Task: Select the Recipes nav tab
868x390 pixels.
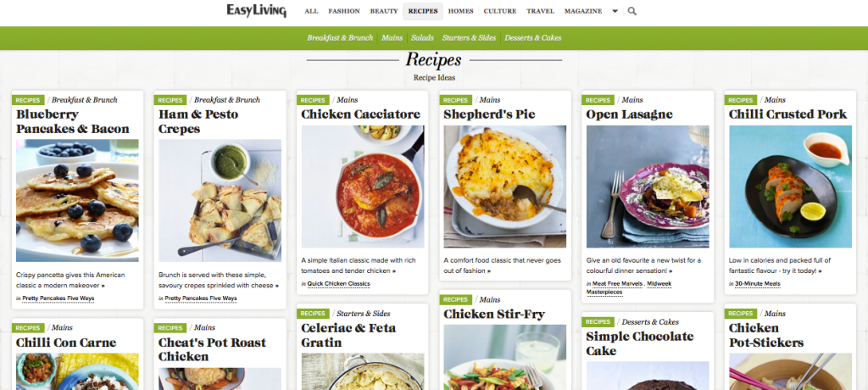Action: pyautogui.click(x=423, y=11)
